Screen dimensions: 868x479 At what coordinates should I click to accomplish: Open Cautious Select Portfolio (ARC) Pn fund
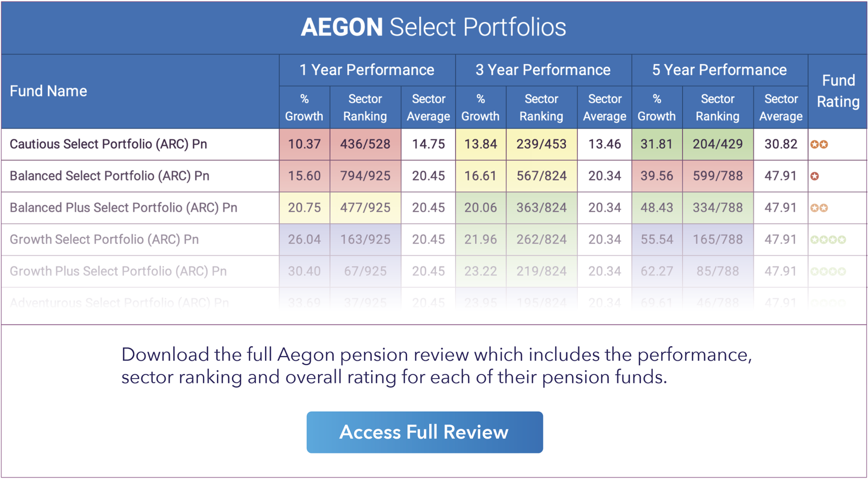108,144
